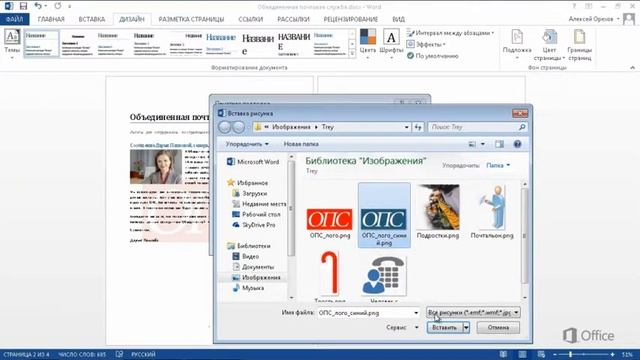640x360 pixels.
Task: Switch to the РАЗМЕТКА СТРАНИЦЫ tab
Action: (x=191, y=19)
